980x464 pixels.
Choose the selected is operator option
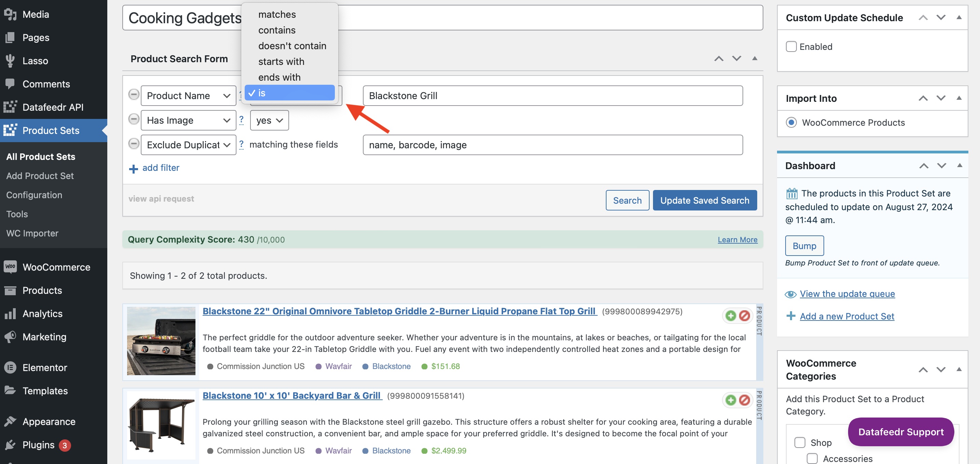(289, 93)
